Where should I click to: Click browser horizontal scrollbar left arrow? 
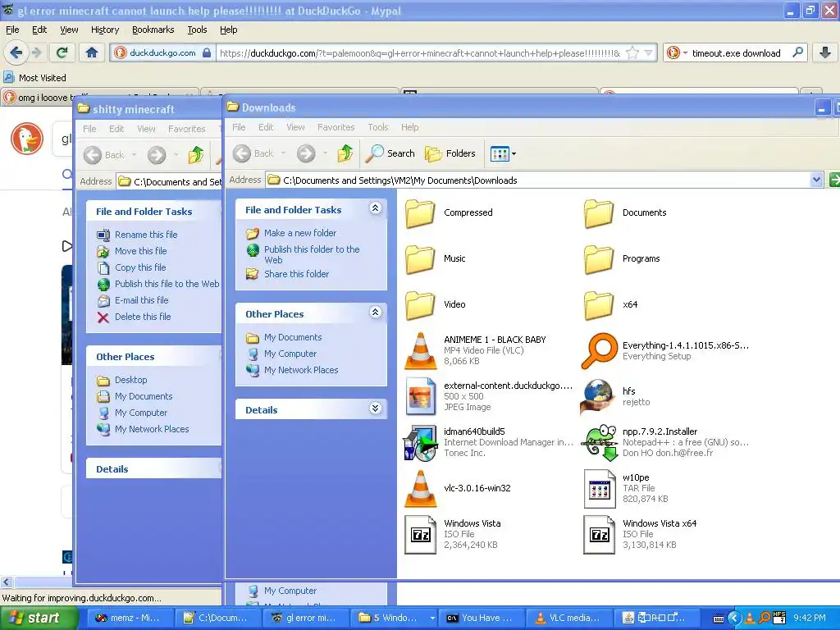point(6,582)
